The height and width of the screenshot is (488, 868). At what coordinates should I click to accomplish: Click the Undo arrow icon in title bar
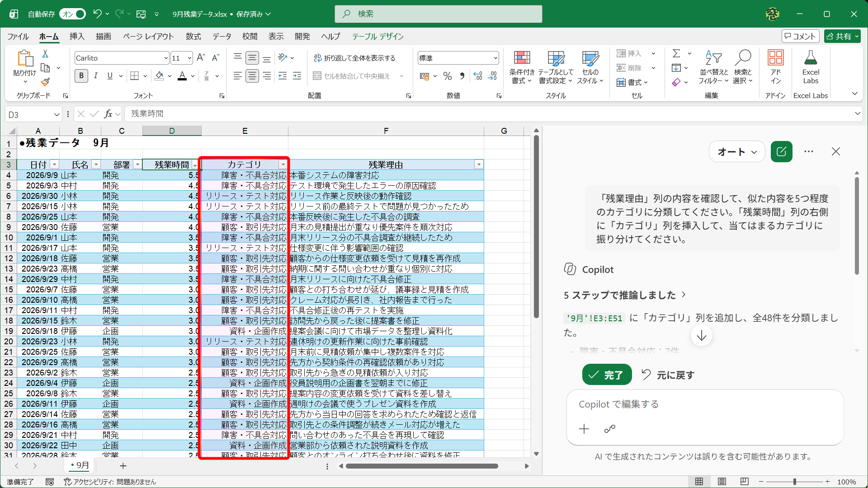point(97,14)
